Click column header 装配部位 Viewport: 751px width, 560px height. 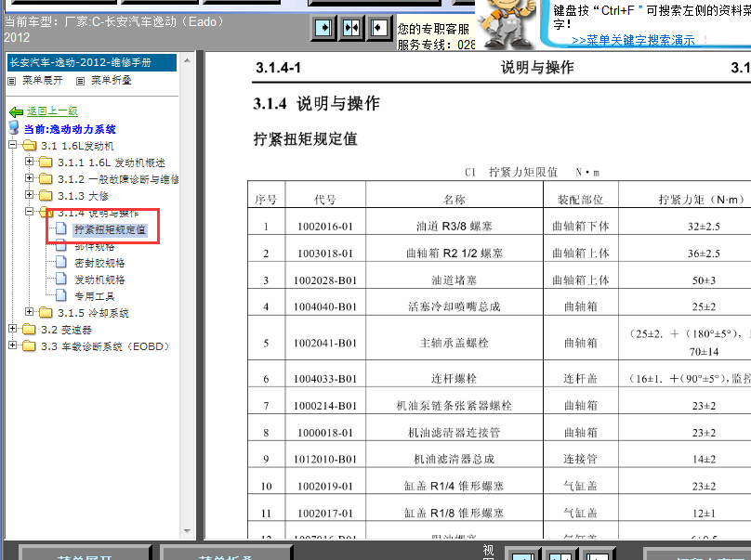click(x=581, y=200)
